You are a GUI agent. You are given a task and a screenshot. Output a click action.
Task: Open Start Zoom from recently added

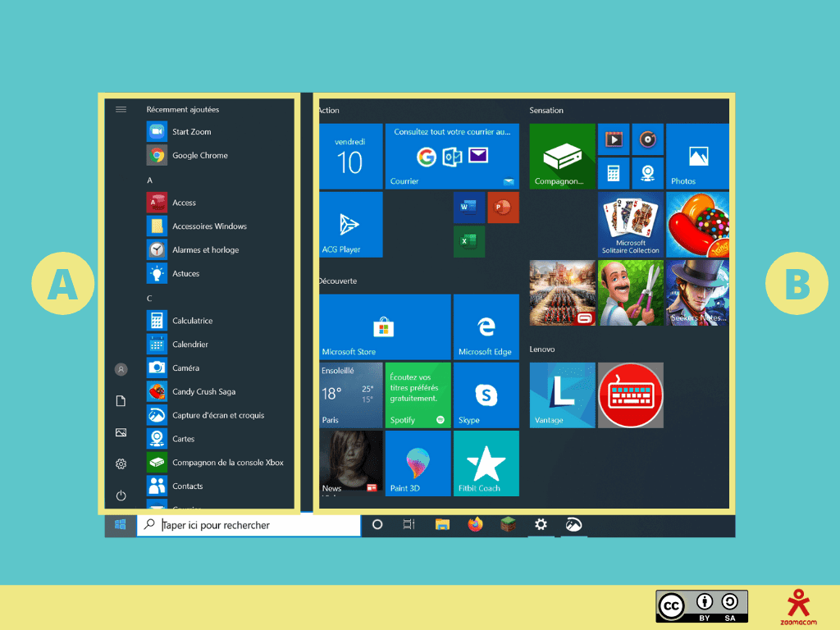[x=190, y=131]
